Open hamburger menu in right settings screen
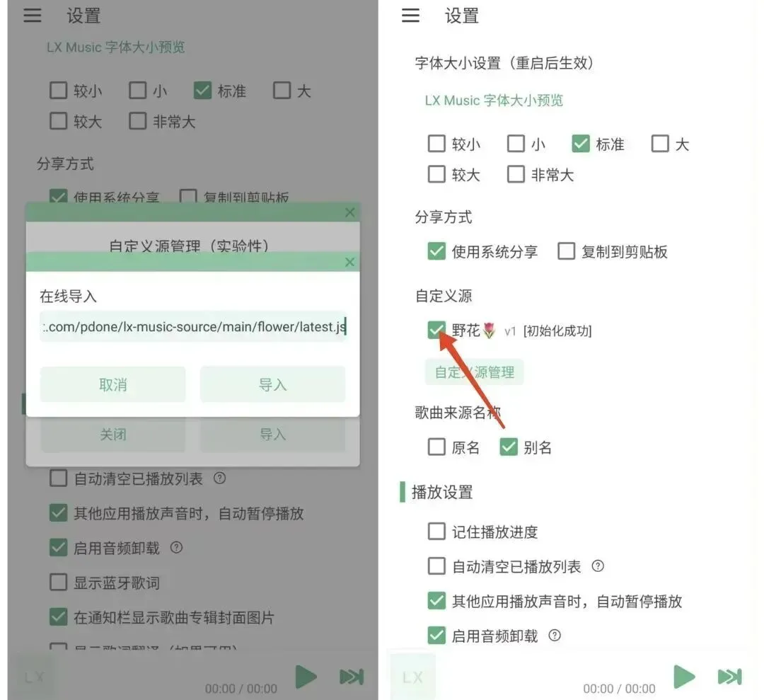764x700 pixels. pos(410,16)
